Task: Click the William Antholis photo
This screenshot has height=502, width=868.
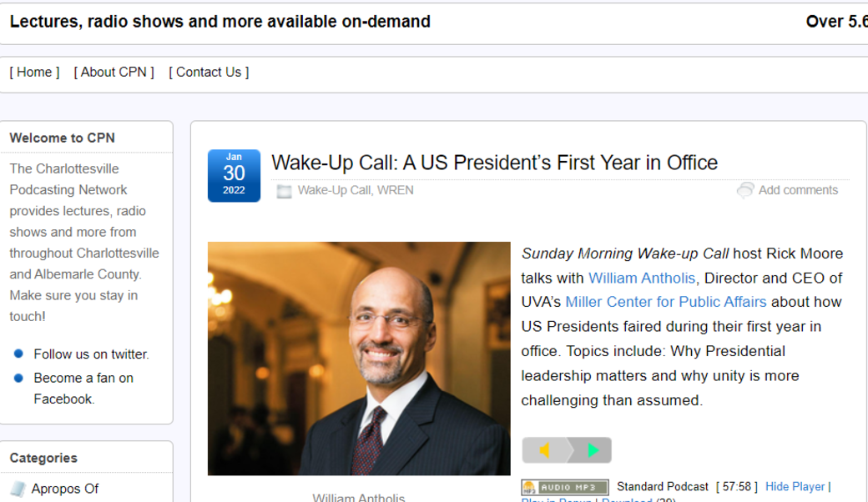Action: pos(359,358)
